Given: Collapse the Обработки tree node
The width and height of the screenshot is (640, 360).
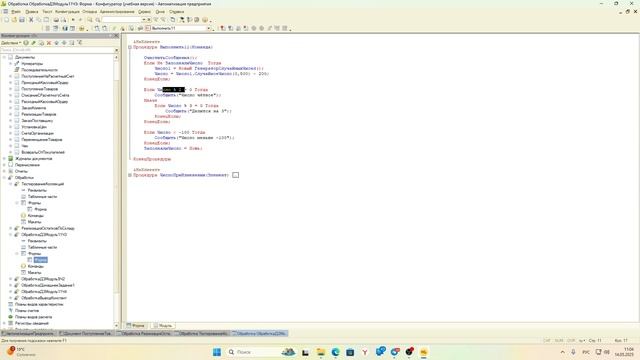Looking at the screenshot, I should click(x=4, y=178).
